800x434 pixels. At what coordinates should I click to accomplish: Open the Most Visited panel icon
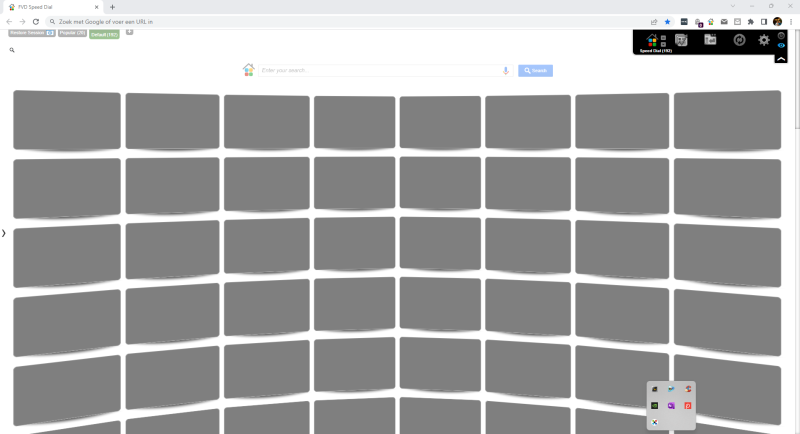[681, 40]
